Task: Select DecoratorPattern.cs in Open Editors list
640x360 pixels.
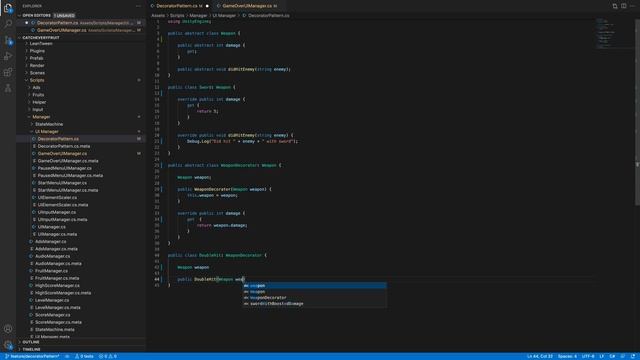Action: click(x=81, y=23)
